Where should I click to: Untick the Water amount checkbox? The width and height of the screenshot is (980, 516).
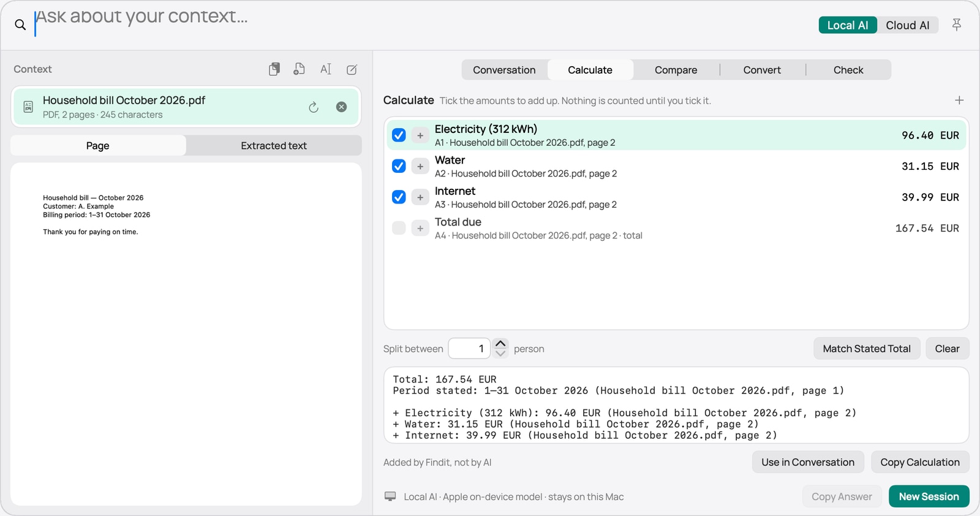399,166
